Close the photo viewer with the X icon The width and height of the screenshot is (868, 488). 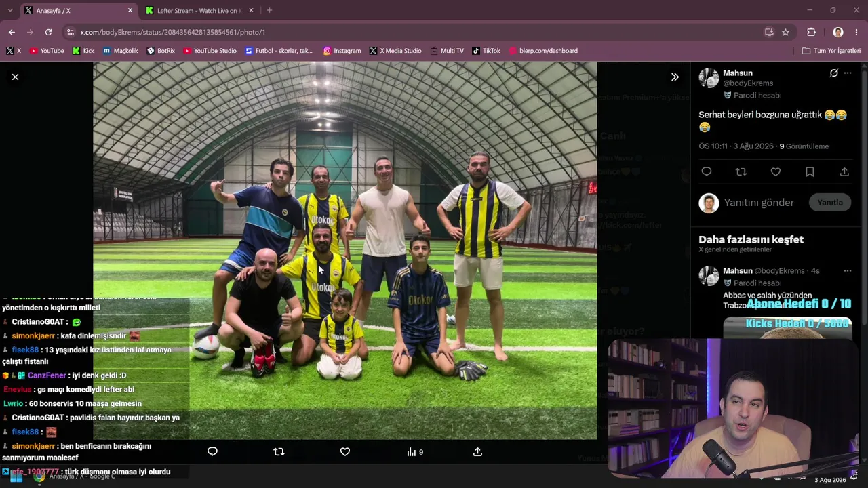[x=15, y=77]
